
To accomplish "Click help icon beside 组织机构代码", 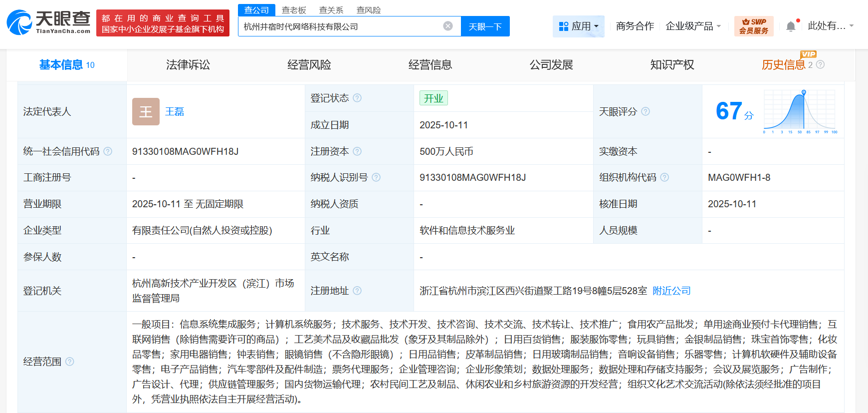I will pos(664,177).
